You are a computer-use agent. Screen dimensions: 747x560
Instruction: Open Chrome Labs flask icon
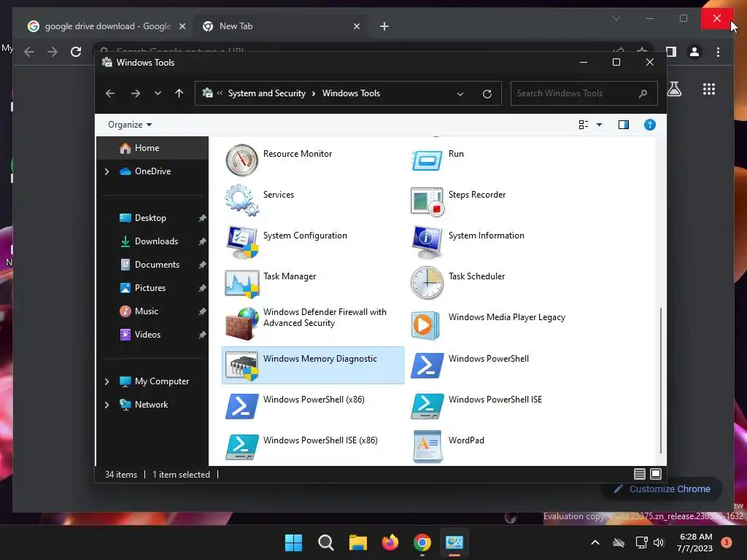673,89
